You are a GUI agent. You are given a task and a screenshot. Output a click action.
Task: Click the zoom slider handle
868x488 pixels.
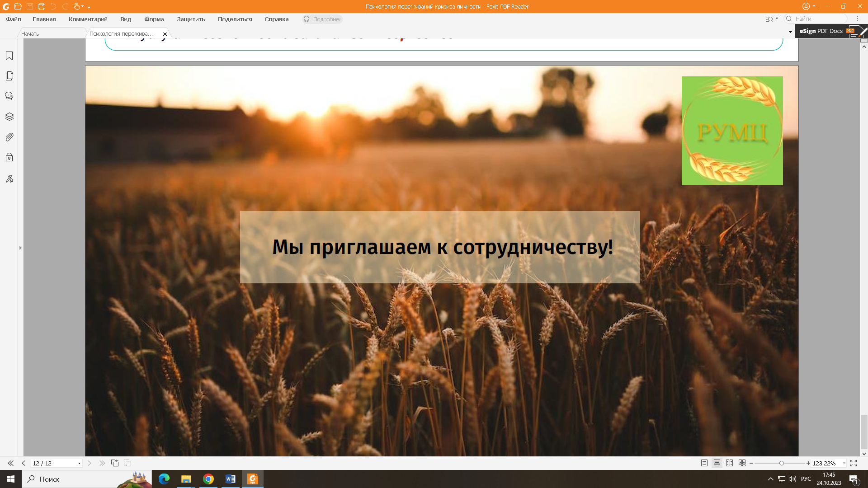click(781, 463)
